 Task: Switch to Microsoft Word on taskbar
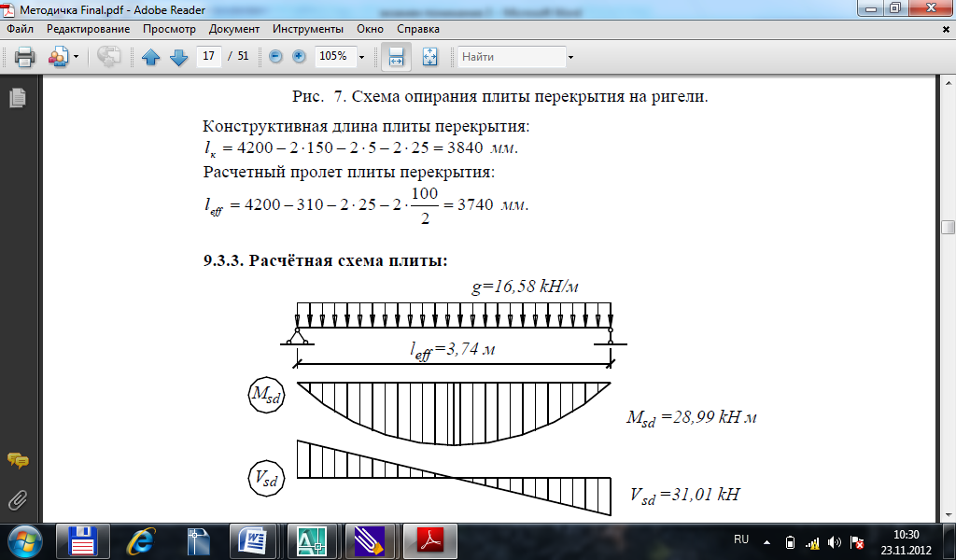tap(253, 541)
